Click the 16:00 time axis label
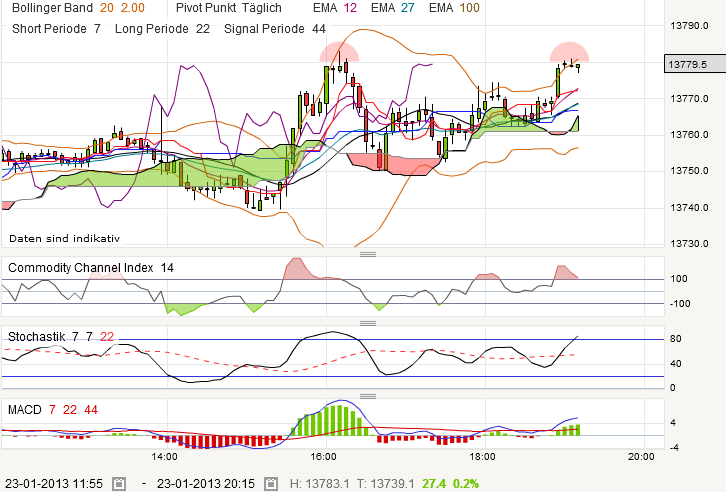The image size is (726, 492). [x=323, y=457]
